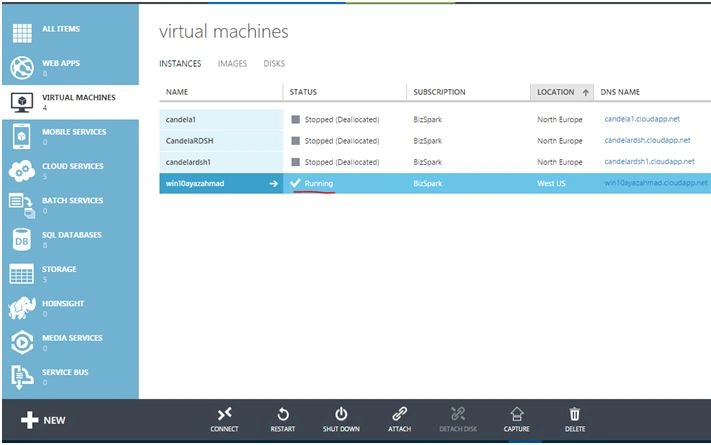Open candela1.cloudapp.net link

[642, 119]
